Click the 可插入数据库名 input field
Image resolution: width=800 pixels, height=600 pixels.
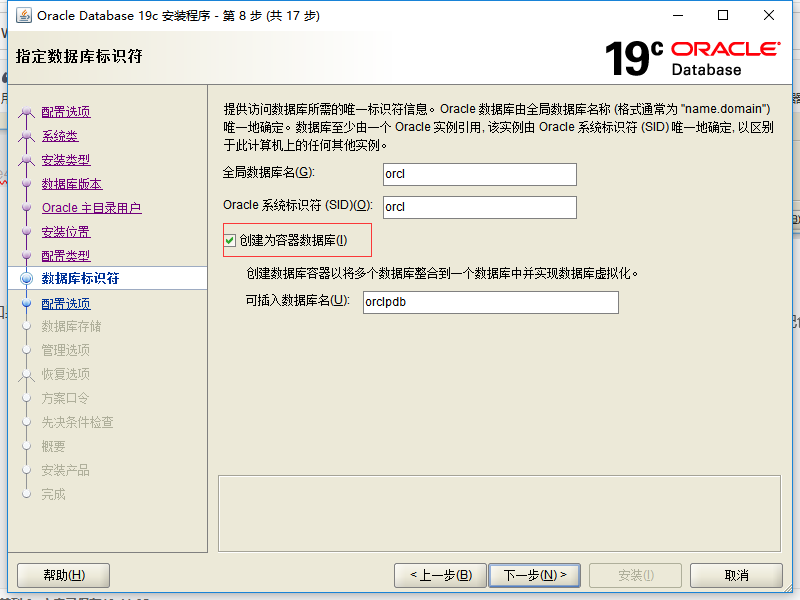click(491, 302)
